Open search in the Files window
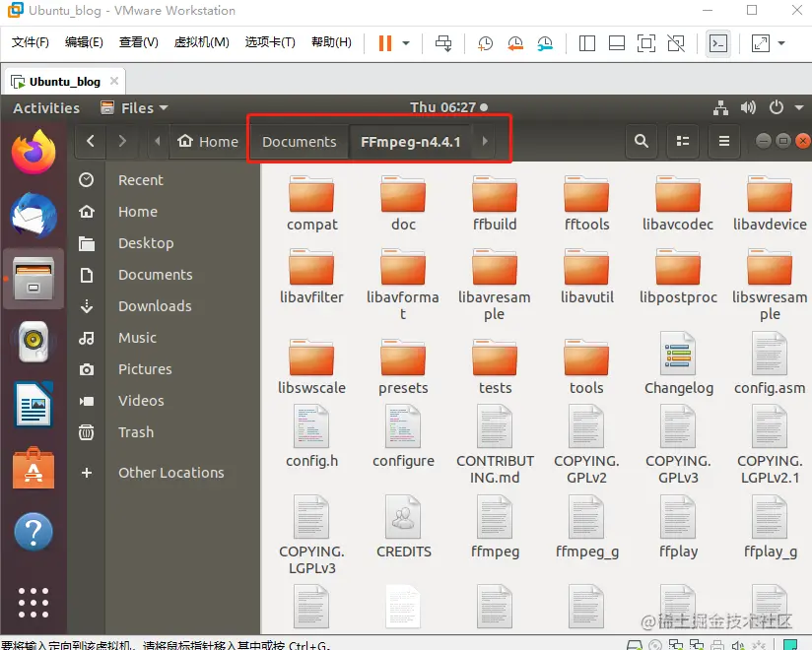The width and height of the screenshot is (812, 650). (641, 141)
